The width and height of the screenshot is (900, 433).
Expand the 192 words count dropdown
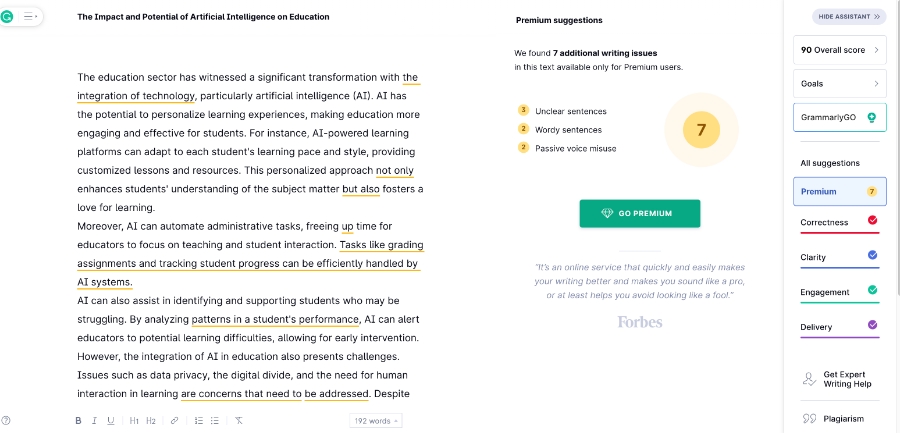pos(376,421)
